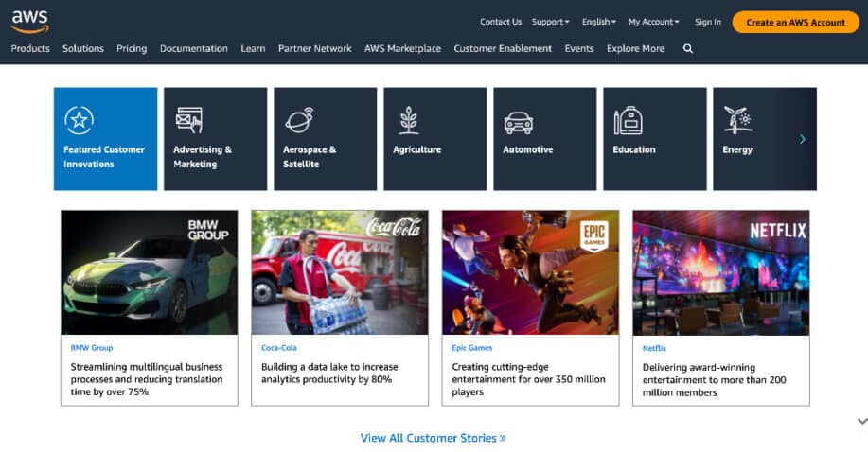Select the Learn menu item
The width and height of the screenshot is (868, 452).
click(x=253, y=48)
